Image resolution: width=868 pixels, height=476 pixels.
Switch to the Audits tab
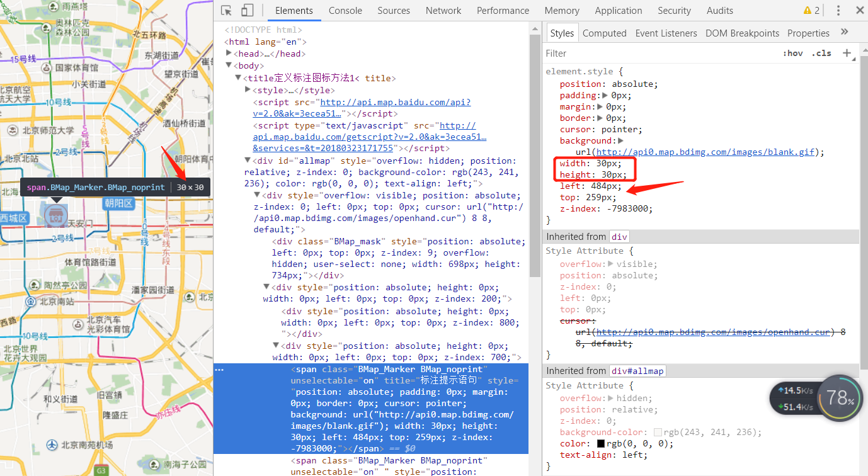pyautogui.click(x=719, y=10)
